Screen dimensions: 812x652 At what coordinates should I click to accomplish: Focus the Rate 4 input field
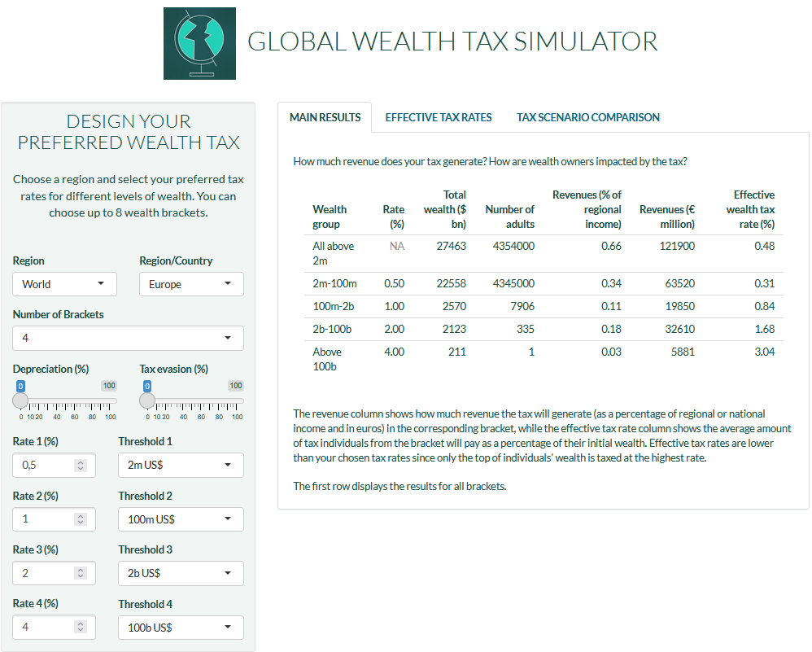tap(45, 628)
